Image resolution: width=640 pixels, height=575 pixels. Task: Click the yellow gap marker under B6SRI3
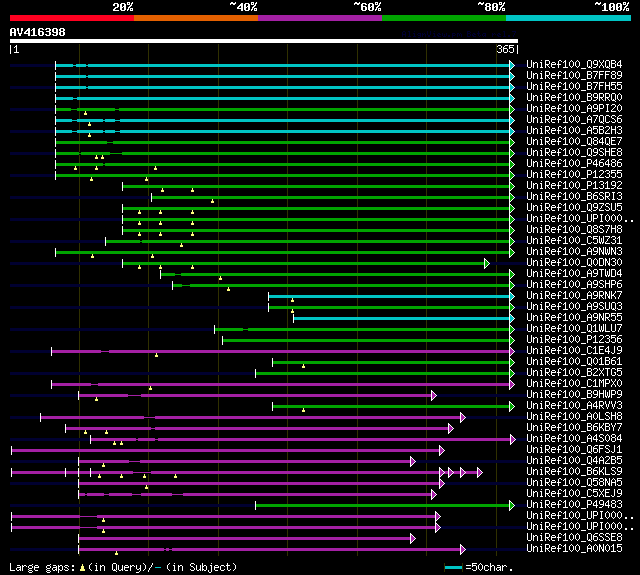coord(212,201)
